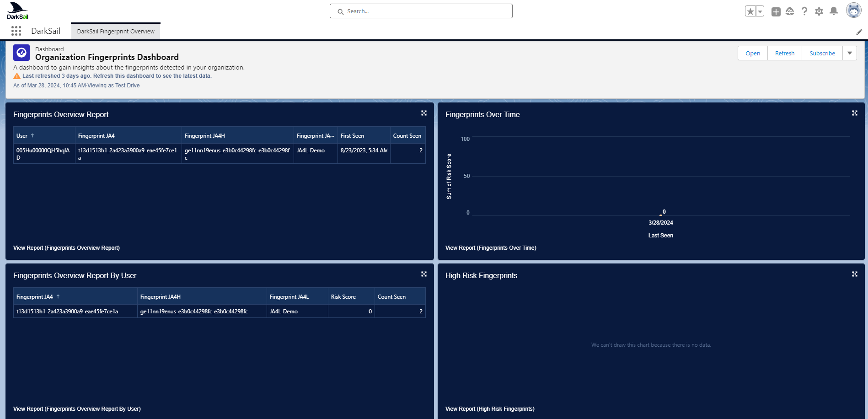
Task: Open the favorites list dropdown arrow
Action: click(x=760, y=11)
